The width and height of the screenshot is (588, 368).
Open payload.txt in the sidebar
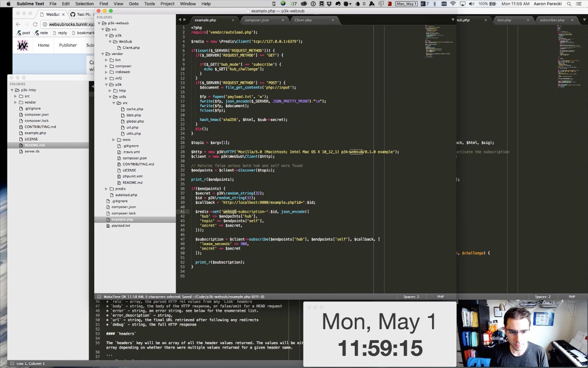pyautogui.click(x=120, y=226)
